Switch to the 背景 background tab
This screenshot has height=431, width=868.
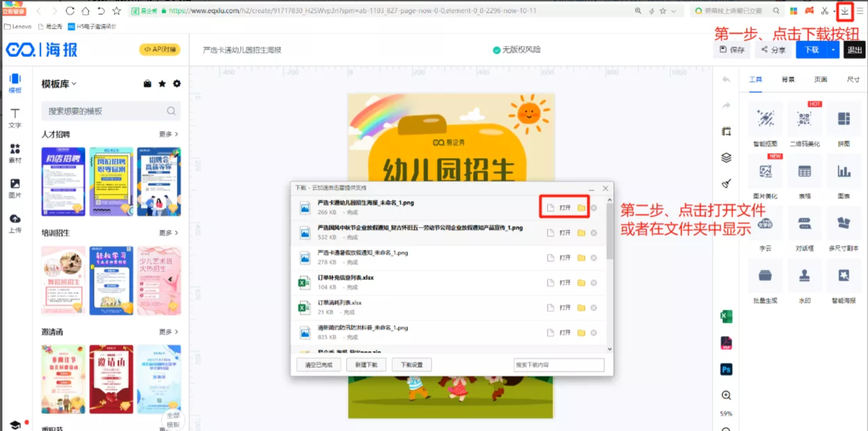coord(788,79)
